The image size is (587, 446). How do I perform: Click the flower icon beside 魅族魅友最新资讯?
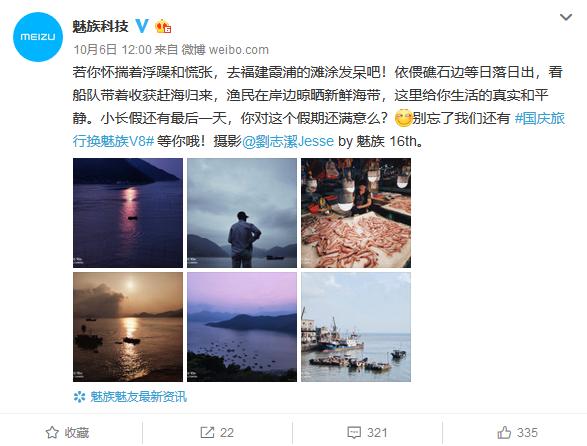click(79, 397)
